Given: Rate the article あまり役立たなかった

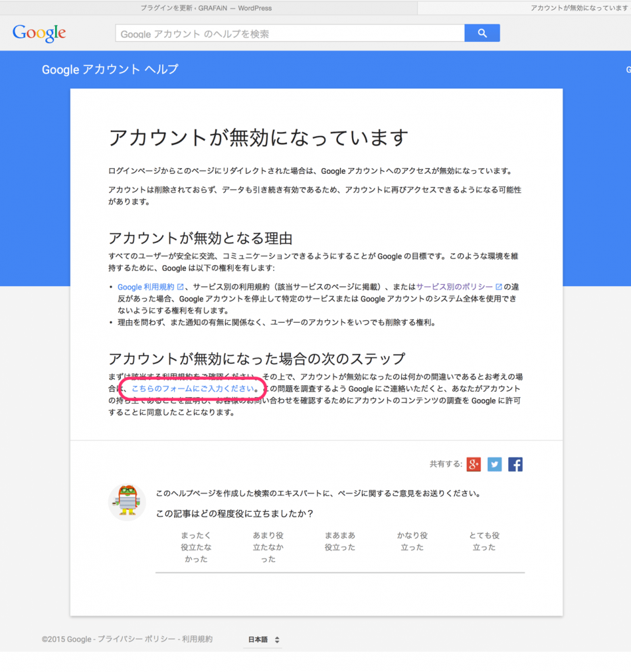Looking at the screenshot, I should (268, 547).
